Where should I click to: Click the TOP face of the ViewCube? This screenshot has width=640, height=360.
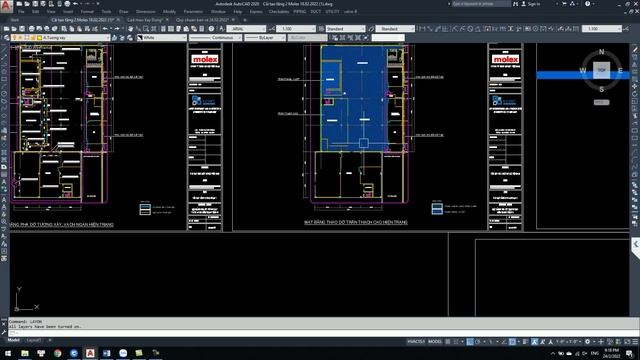pos(602,70)
